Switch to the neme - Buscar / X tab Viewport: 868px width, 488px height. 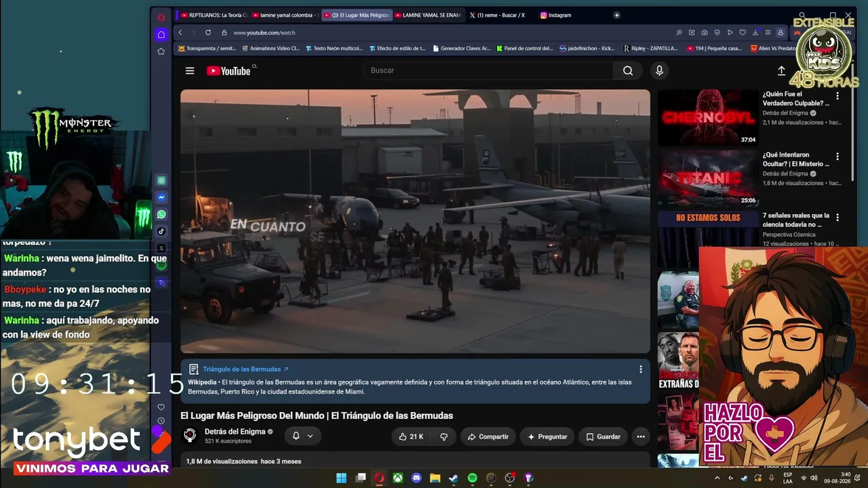point(499,15)
